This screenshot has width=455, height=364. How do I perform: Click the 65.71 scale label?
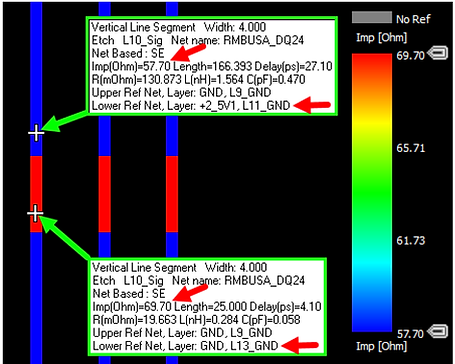coord(411,148)
